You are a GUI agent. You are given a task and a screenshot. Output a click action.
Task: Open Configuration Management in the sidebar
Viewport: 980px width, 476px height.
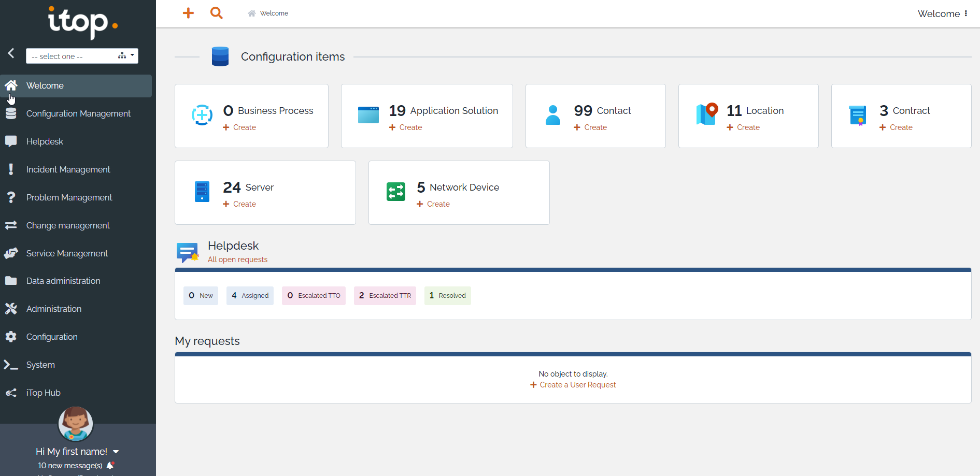pos(78,113)
